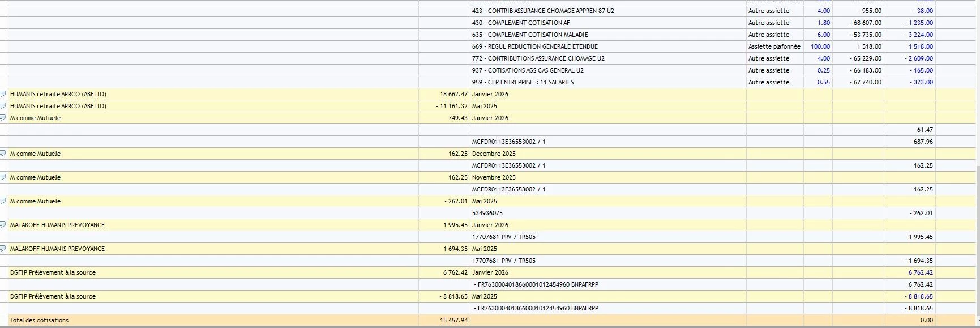Open comment icon on MALAKOFF HUMANIS Janvier 2026 row
Image resolution: width=980 pixels, height=328 pixels.
[3, 225]
